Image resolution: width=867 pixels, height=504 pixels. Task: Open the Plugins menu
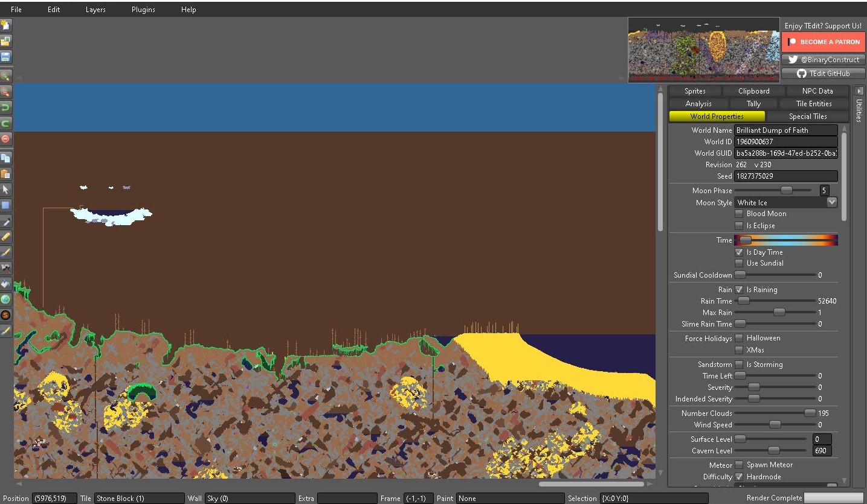click(x=143, y=9)
